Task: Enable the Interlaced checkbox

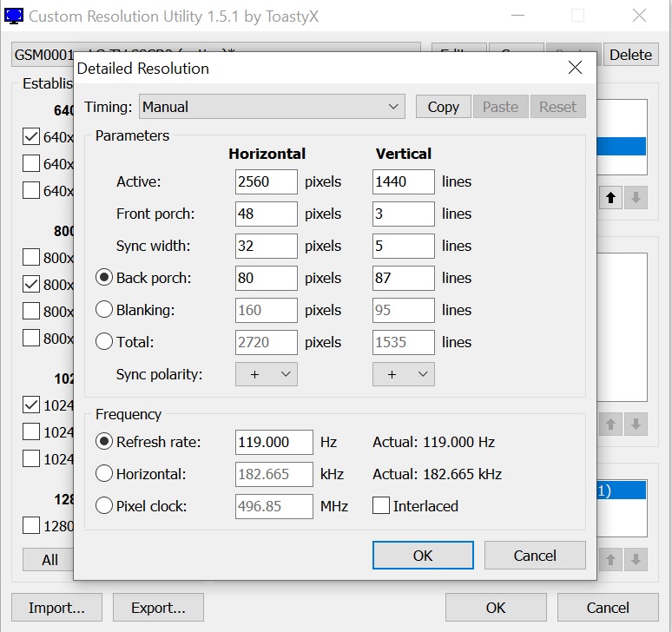Action: tap(381, 506)
